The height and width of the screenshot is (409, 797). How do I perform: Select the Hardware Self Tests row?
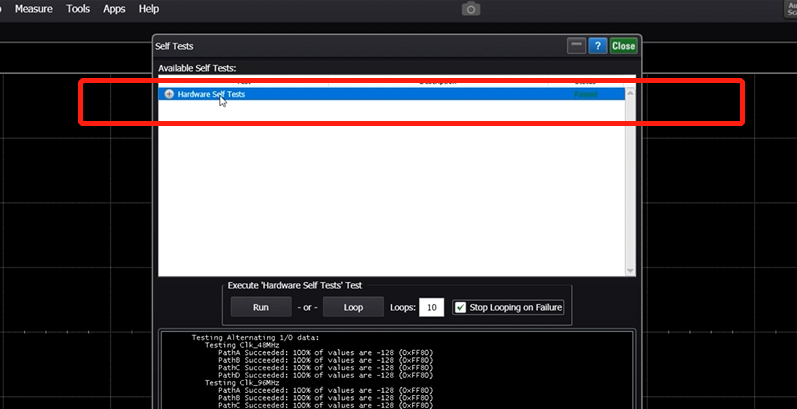point(391,95)
